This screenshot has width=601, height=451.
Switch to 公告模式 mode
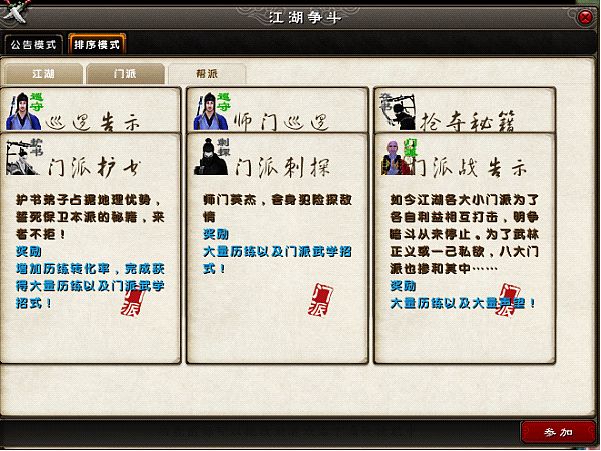tap(33, 45)
